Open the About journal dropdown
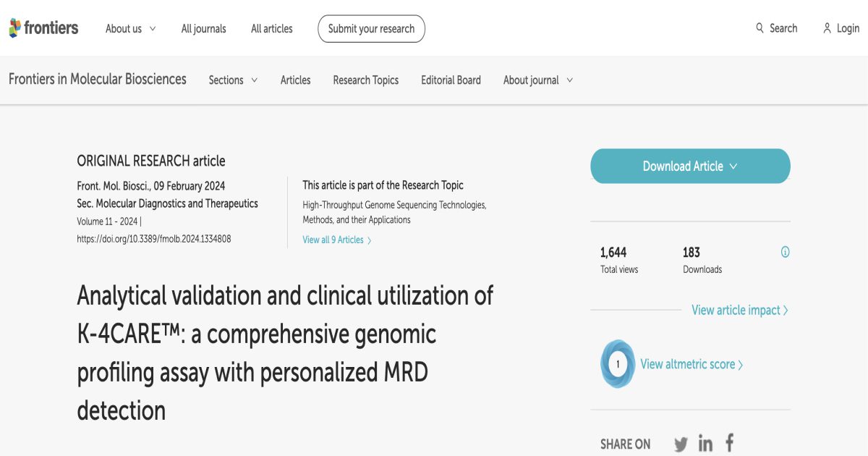 pyautogui.click(x=537, y=80)
